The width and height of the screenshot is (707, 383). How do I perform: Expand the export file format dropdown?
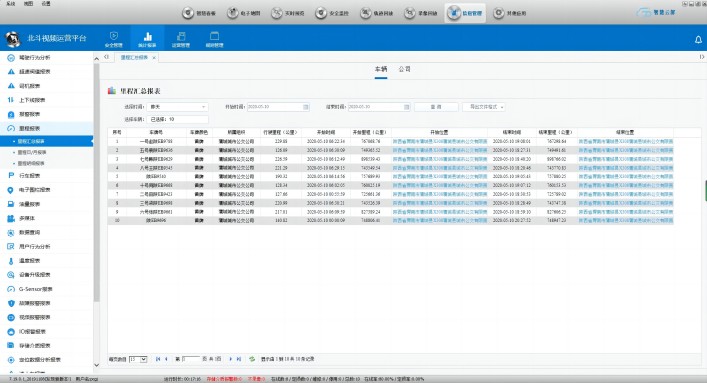tap(484, 107)
